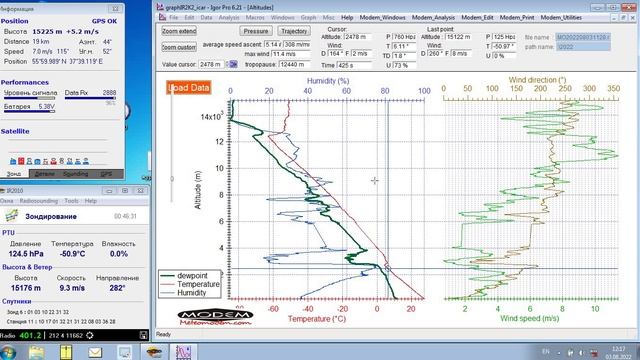Click the Igor Pro icon in menu bar
The image size is (640, 360).
pos(162,18)
